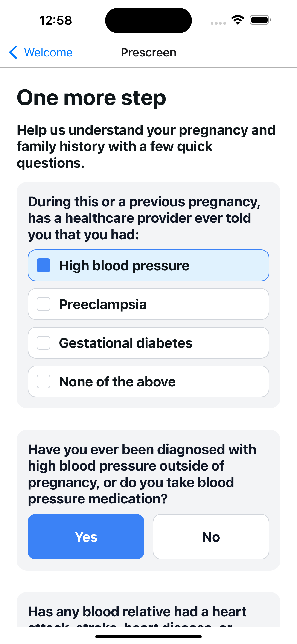Select the High blood pressure option row
The width and height of the screenshot is (297, 644).
pyautogui.click(x=148, y=265)
